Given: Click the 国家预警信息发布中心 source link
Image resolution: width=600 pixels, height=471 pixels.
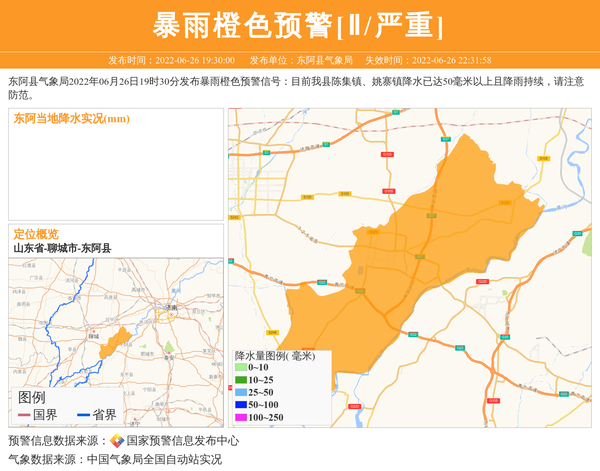Looking at the screenshot, I should [182, 441].
